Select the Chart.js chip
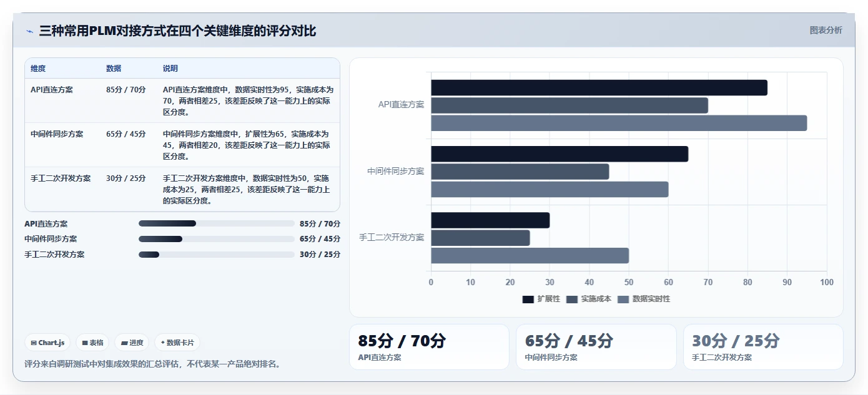868x395 pixels. coord(47,343)
